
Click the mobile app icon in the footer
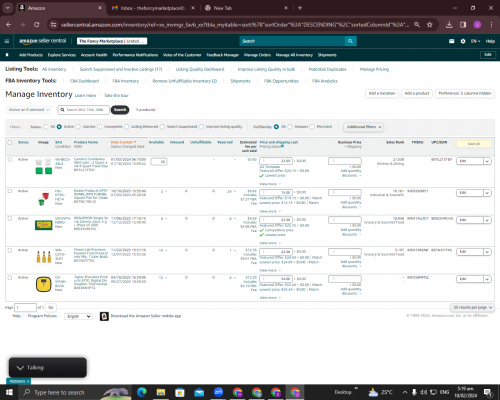(104, 316)
